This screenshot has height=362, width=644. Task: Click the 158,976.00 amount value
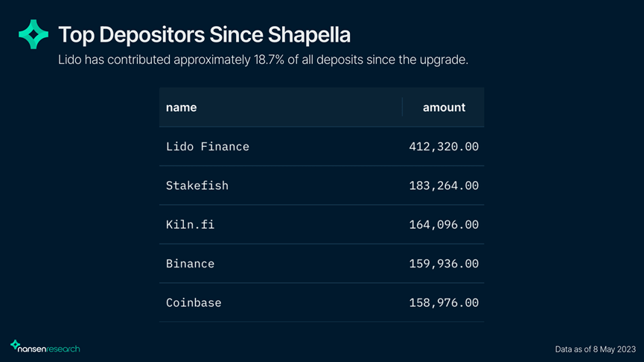click(444, 303)
